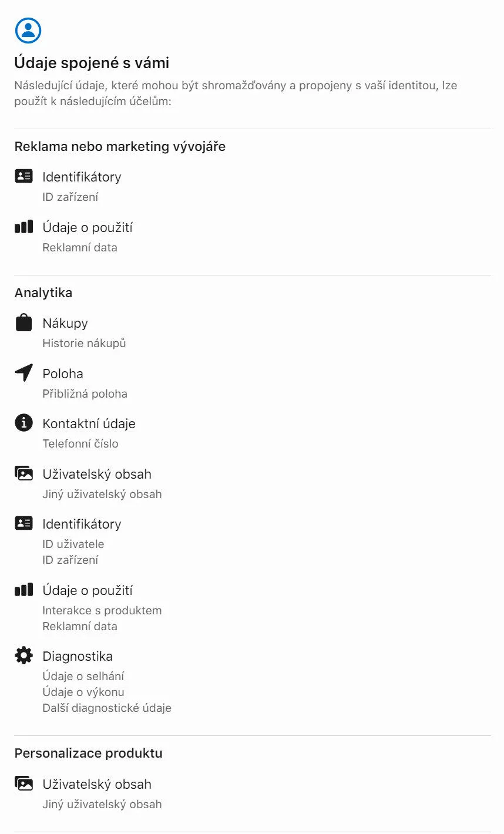Screen dimensions: 504x834
Task: Click the ID card icon in the Analytika section
Action: coord(23,523)
